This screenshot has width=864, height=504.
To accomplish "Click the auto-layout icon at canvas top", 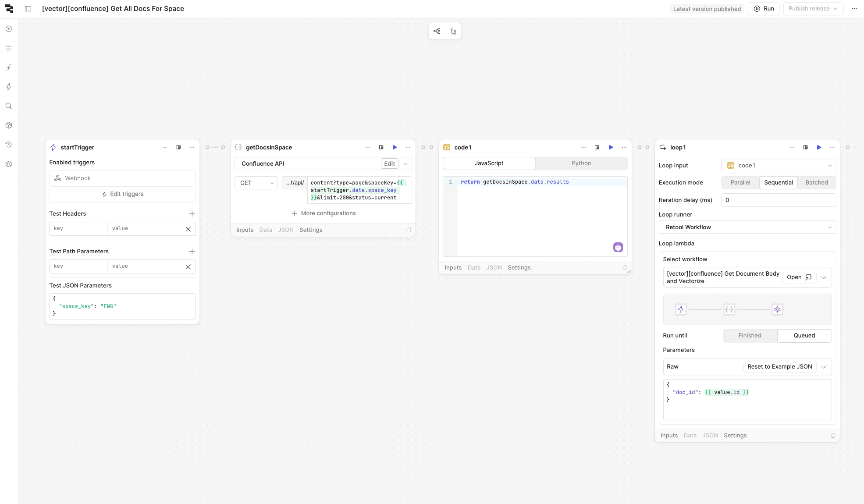I will click(437, 31).
